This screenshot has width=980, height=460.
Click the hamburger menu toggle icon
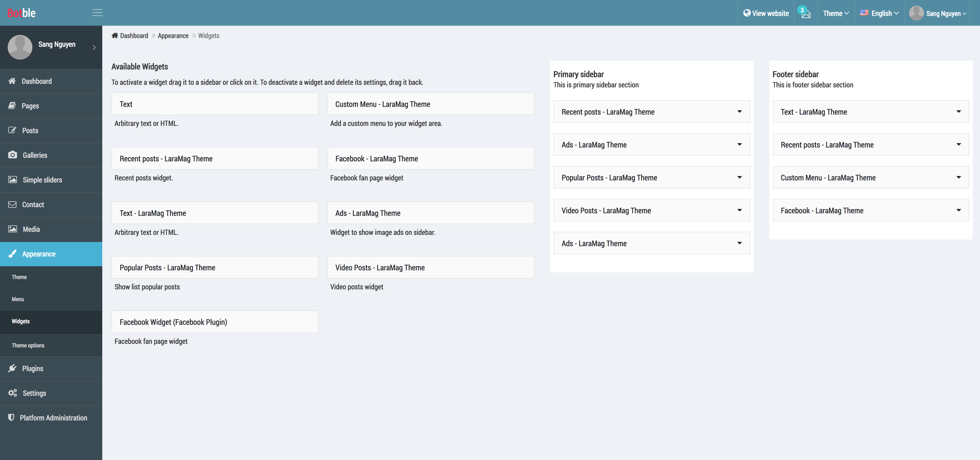point(97,13)
